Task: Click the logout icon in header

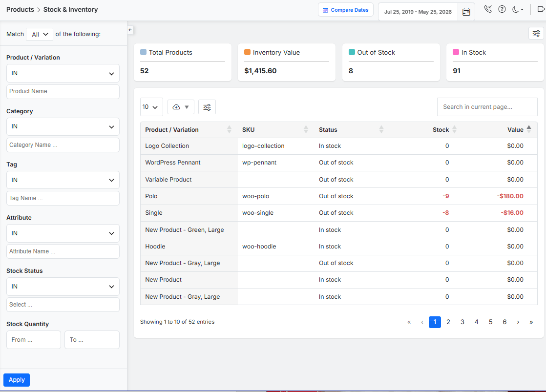Action: tap(541, 9)
